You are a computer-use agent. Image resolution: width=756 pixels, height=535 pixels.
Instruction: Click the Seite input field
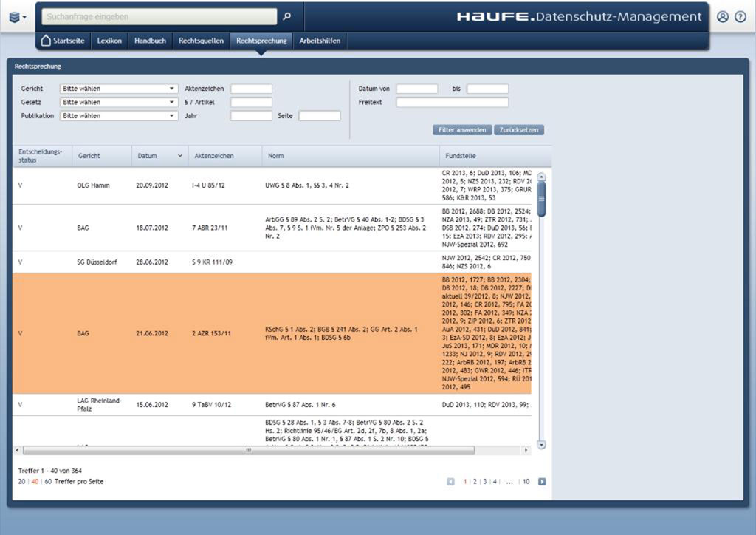(320, 116)
